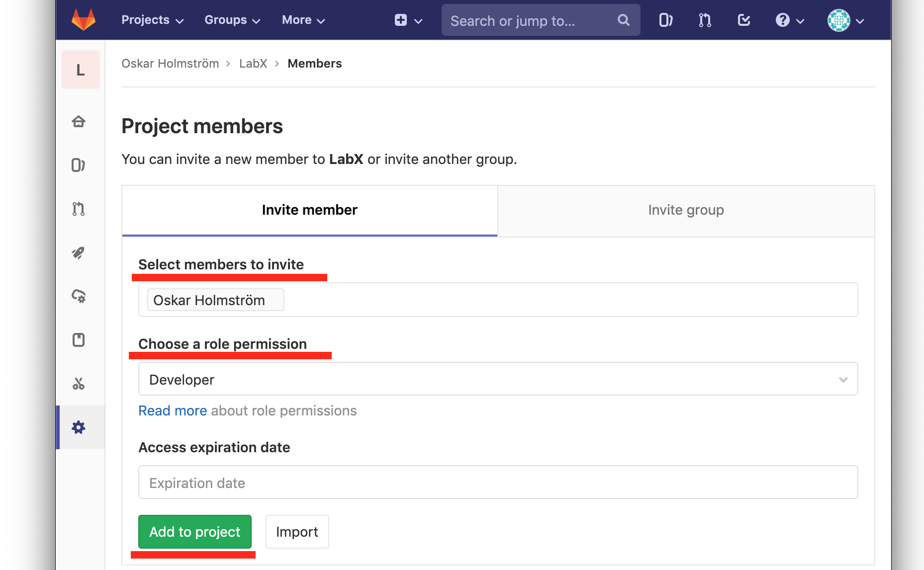
Task: Open Operations icon in the sidebar
Action: click(79, 296)
